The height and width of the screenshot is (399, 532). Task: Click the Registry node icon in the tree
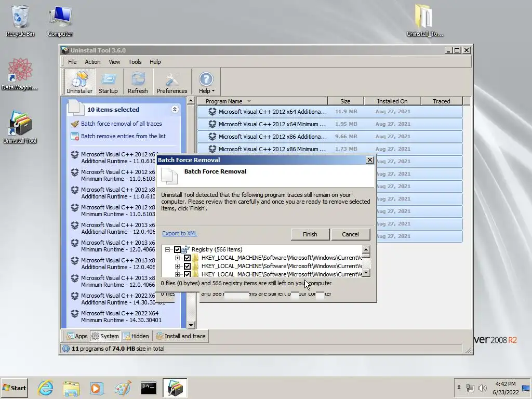click(x=185, y=249)
